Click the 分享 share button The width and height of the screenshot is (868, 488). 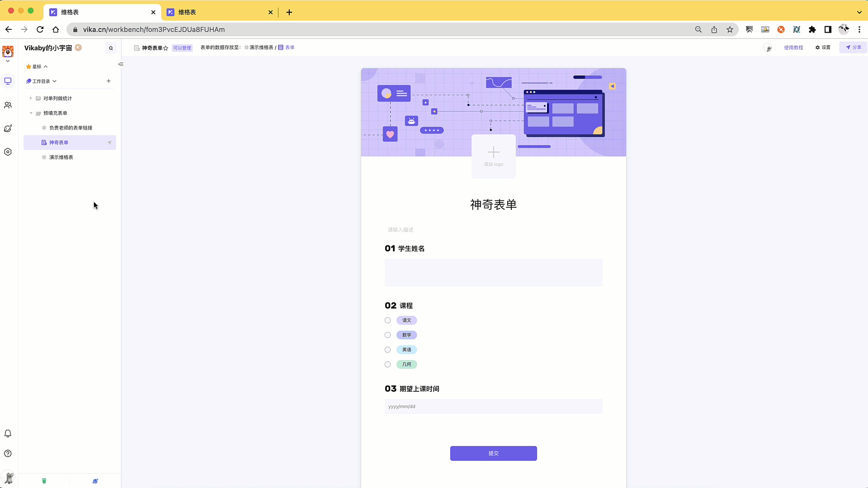tap(853, 47)
